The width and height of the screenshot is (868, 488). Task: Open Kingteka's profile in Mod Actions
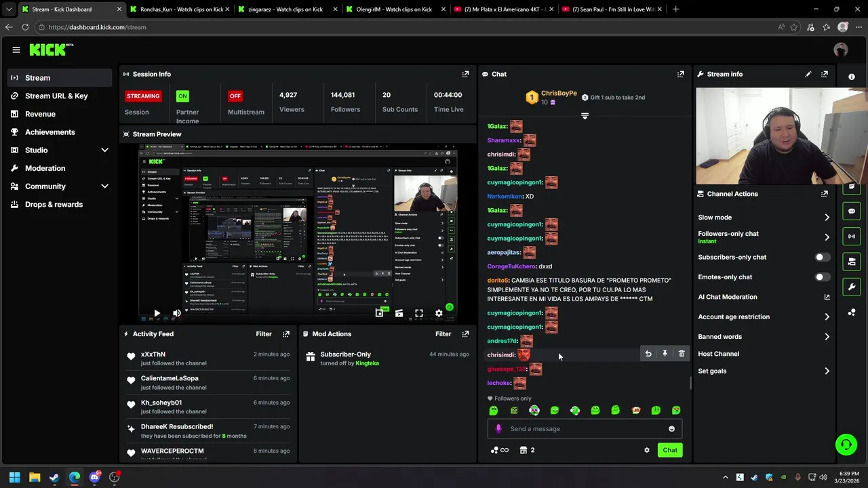click(367, 363)
